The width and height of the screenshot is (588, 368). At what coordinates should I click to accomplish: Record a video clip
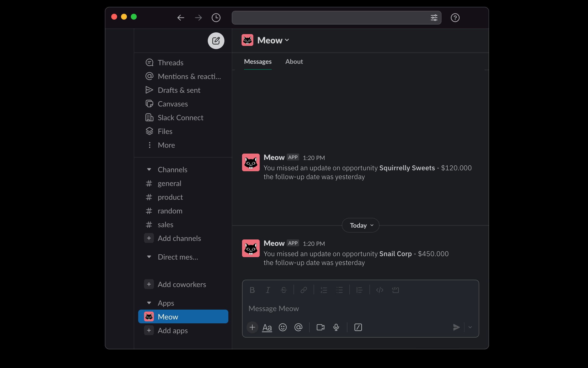pos(320,327)
